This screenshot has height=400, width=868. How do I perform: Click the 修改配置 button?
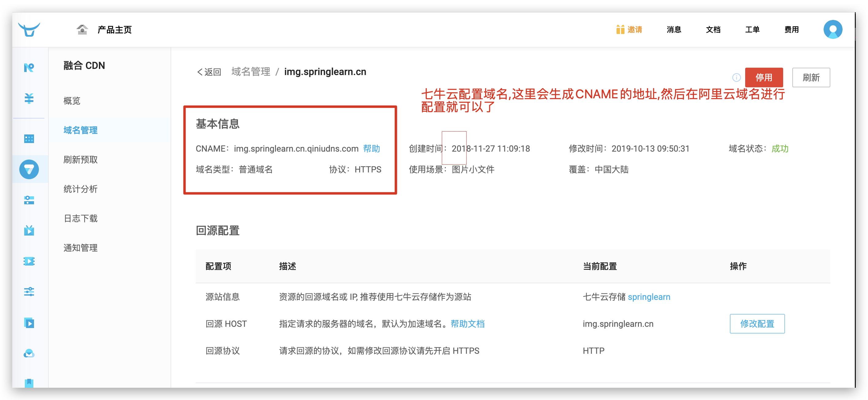(757, 323)
